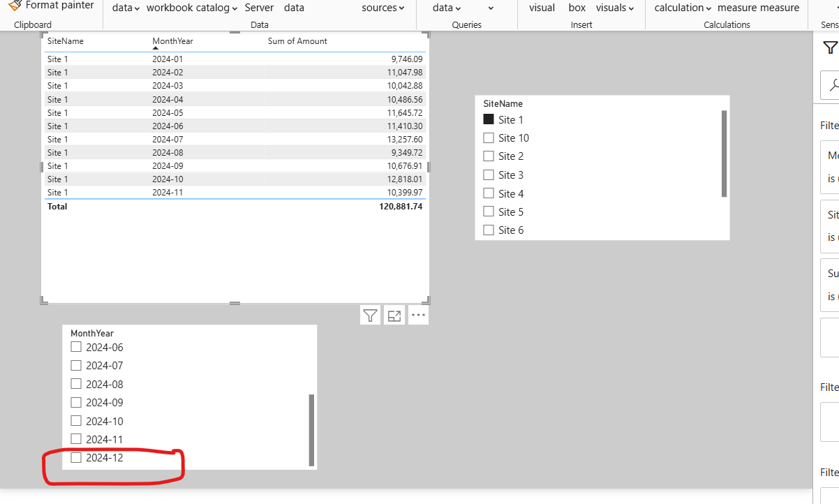This screenshot has width=839, height=504.
Task: Click the 2024-01 cell in the table
Action: tap(168, 59)
